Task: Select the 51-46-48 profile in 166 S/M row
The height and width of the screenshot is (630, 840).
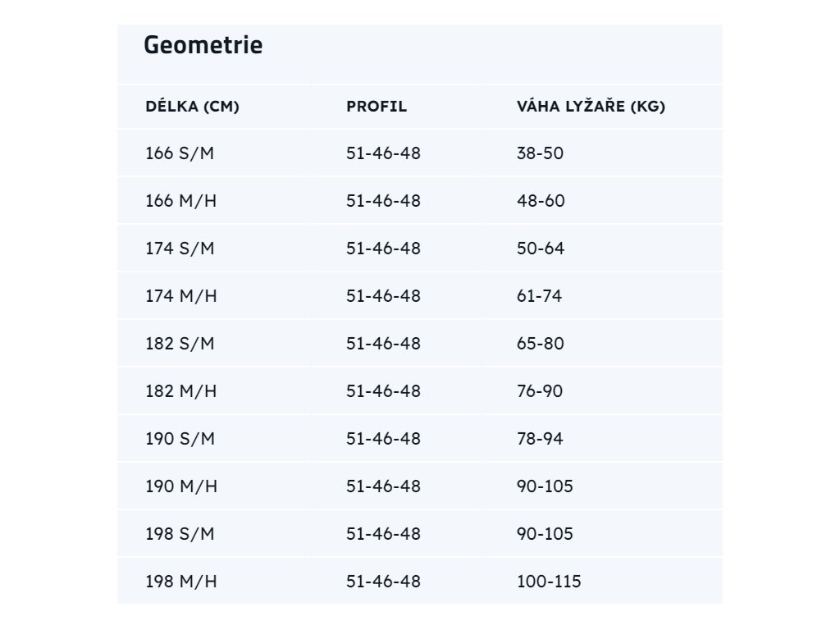Action: coord(383,153)
